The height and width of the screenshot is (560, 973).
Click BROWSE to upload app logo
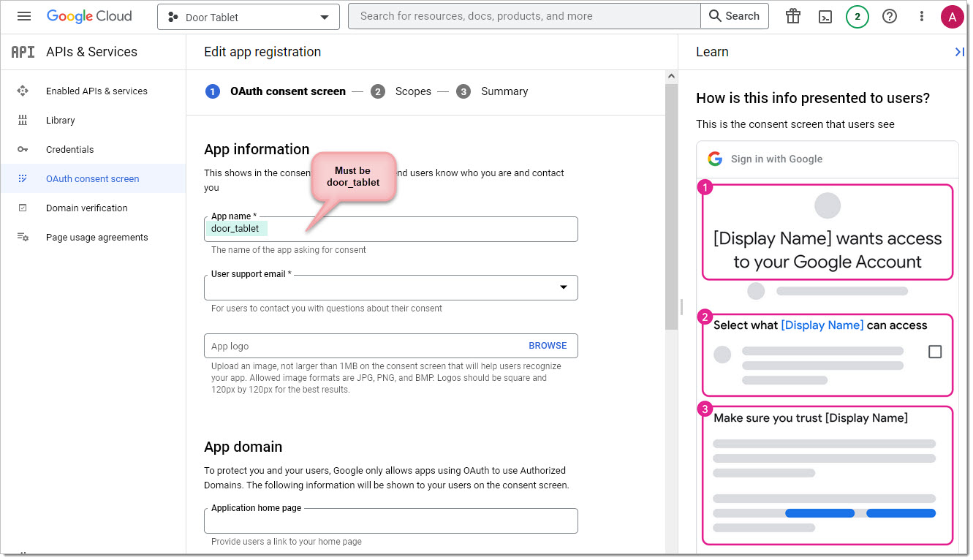click(x=548, y=346)
